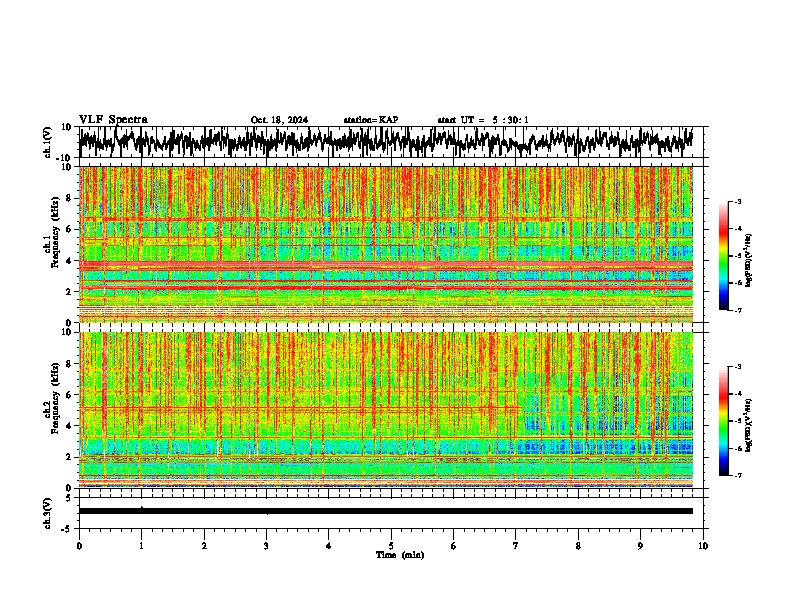The width and height of the screenshot is (792, 612).
Task: Click the "Time (min)" axis label
Action: (400, 555)
